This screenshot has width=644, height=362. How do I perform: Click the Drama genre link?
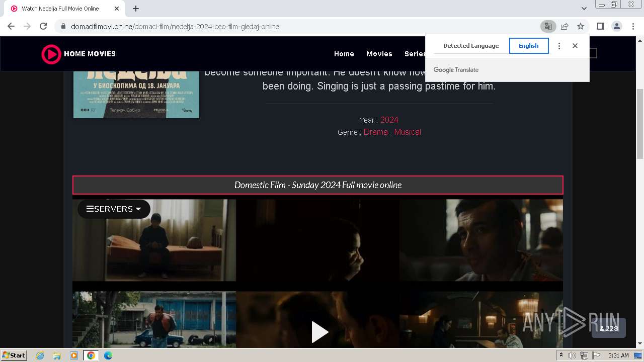[x=376, y=132]
